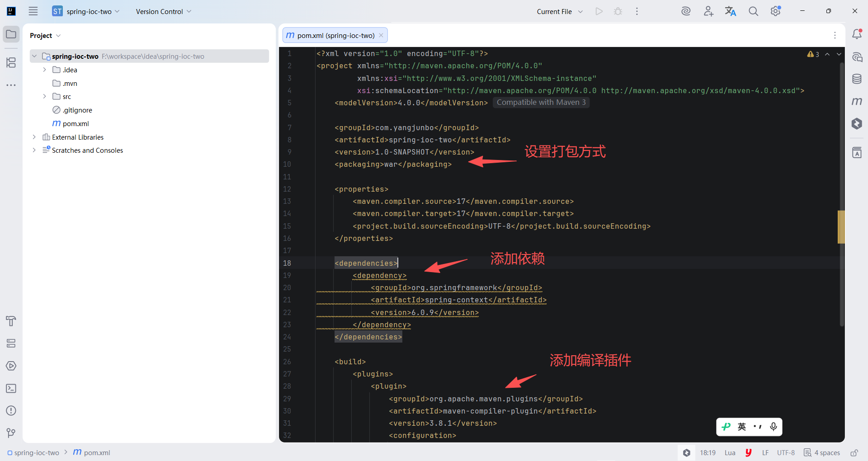
Task: Open editor tab options menu
Action: [x=835, y=35]
